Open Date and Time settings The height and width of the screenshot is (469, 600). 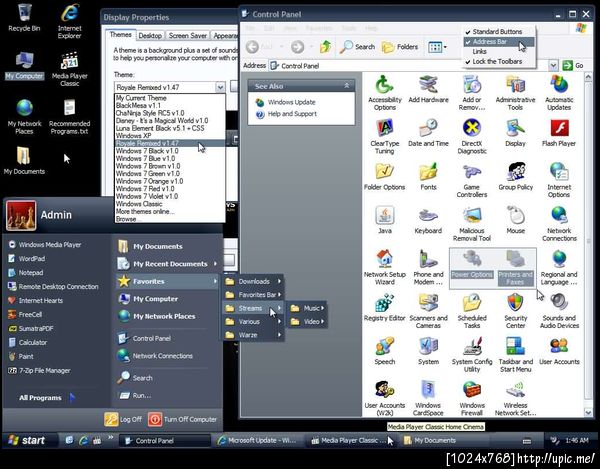pyautogui.click(x=428, y=133)
